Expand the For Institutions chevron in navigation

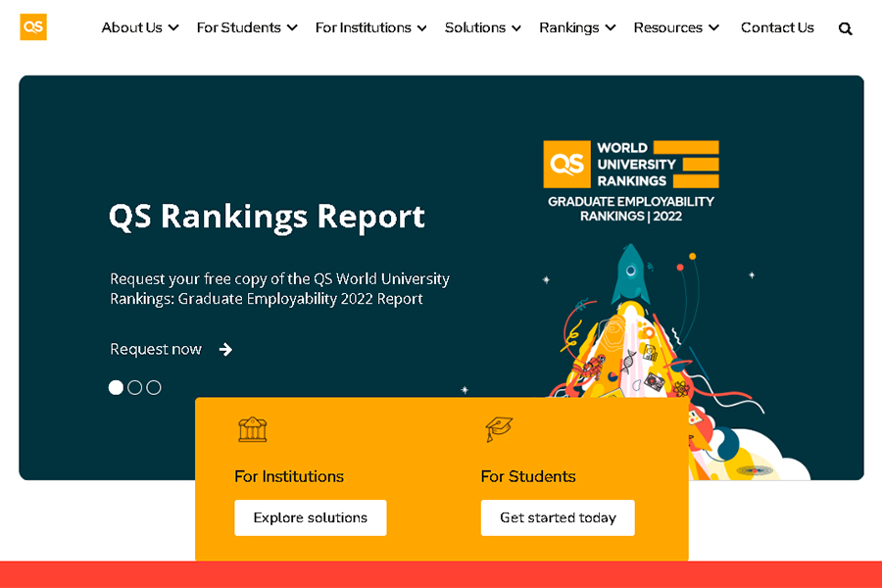pos(421,27)
